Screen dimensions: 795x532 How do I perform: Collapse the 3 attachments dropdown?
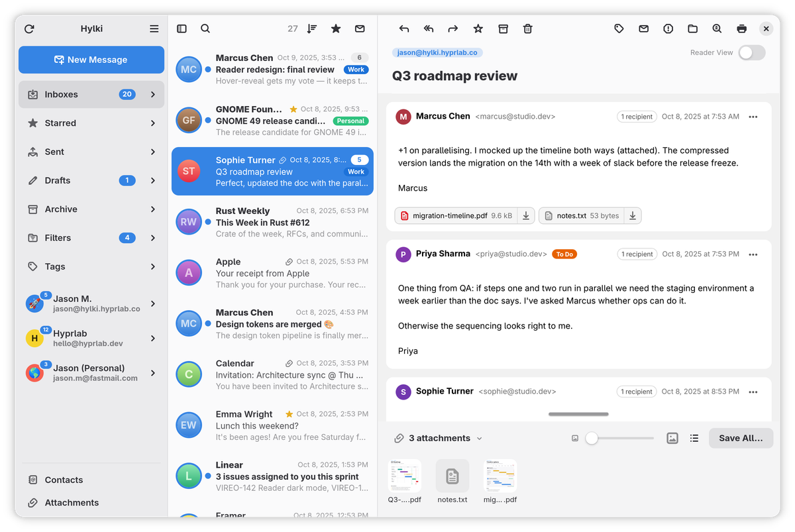[x=439, y=438]
